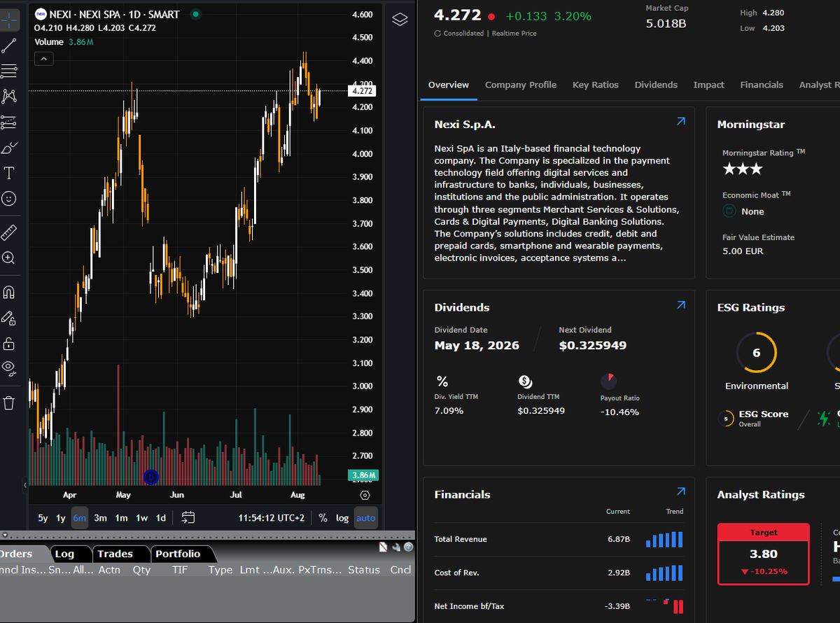Image resolution: width=840 pixels, height=623 pixels.
Task: Open the emoji icons tool
Action: tap(9, 199)
